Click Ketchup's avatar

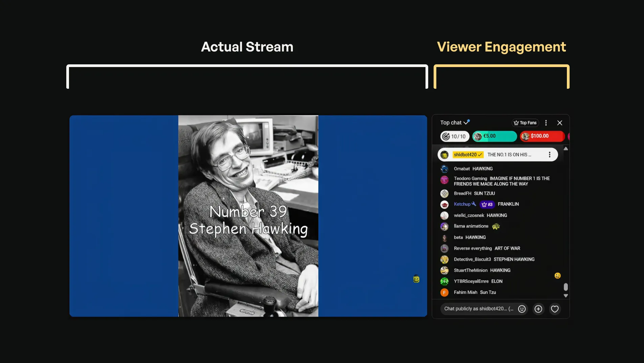pyautogui.click(x=444, y=205)
